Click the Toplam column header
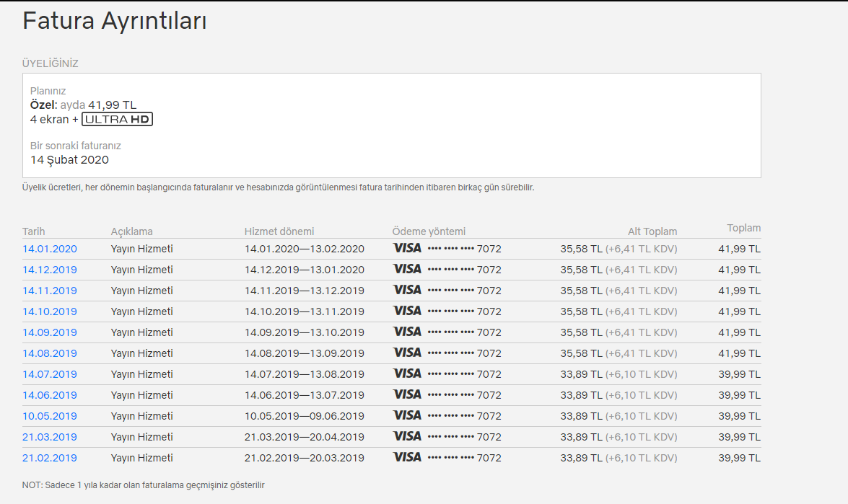Viewport: 848px width, 504px height. click(x=743, y=228)
